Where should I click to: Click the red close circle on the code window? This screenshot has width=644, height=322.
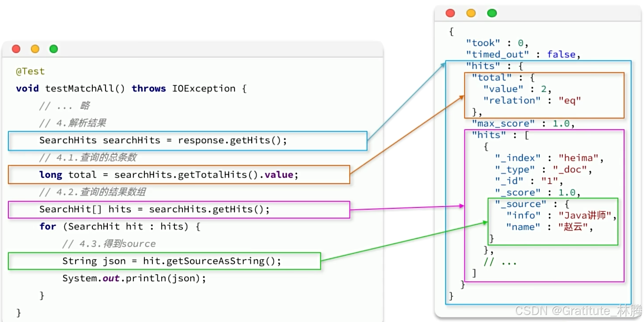16,49
